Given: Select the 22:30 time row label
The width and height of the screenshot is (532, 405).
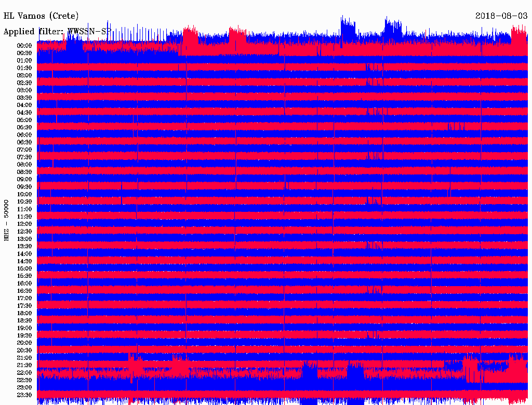Looking at the screenshot, I should point(24,380).
